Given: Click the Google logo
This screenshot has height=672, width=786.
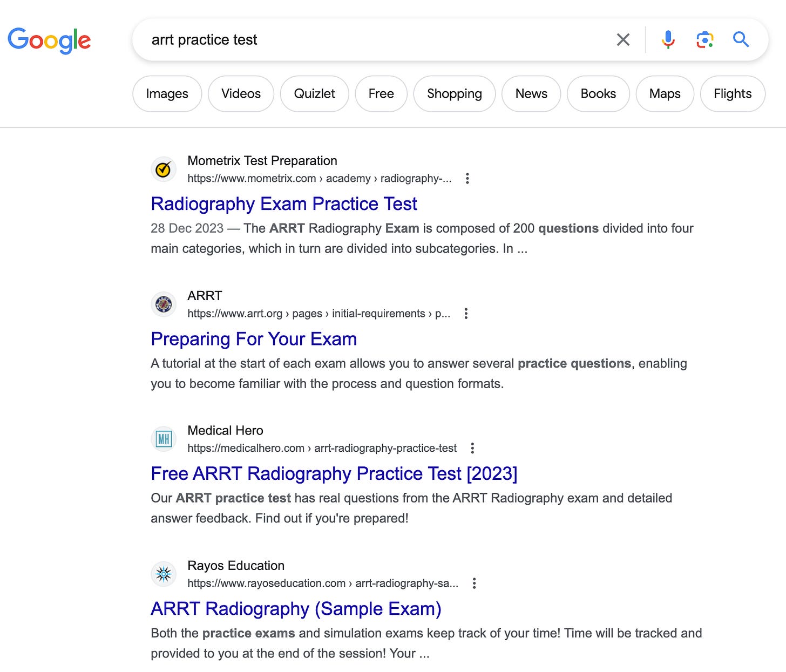Looking at the screenshot, I should pyautogui.click(x=49, y=40).
